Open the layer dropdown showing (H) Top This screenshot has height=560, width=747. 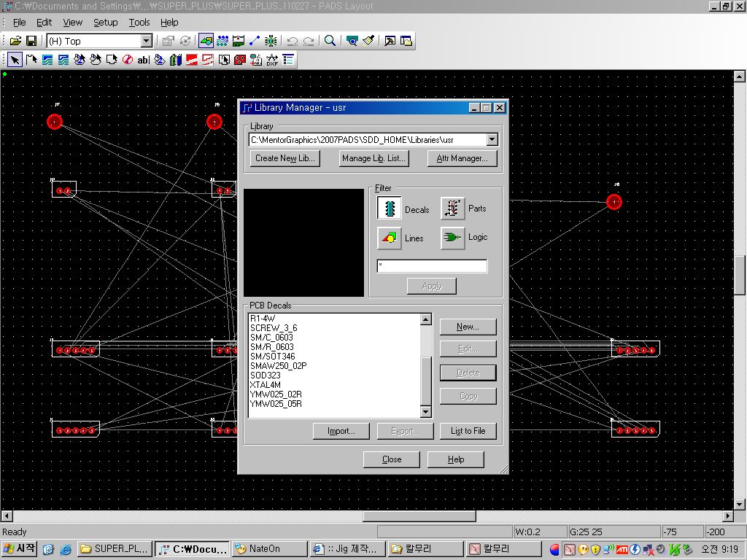[147, 41]
